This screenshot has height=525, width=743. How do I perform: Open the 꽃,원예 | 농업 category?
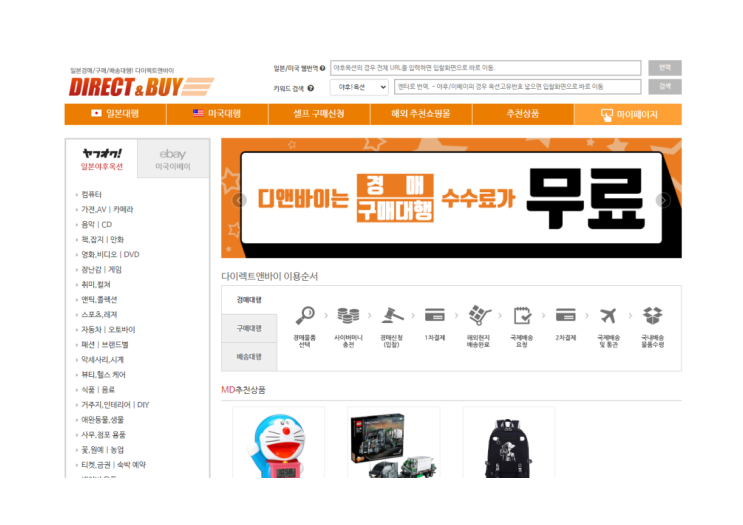[102, 450]
